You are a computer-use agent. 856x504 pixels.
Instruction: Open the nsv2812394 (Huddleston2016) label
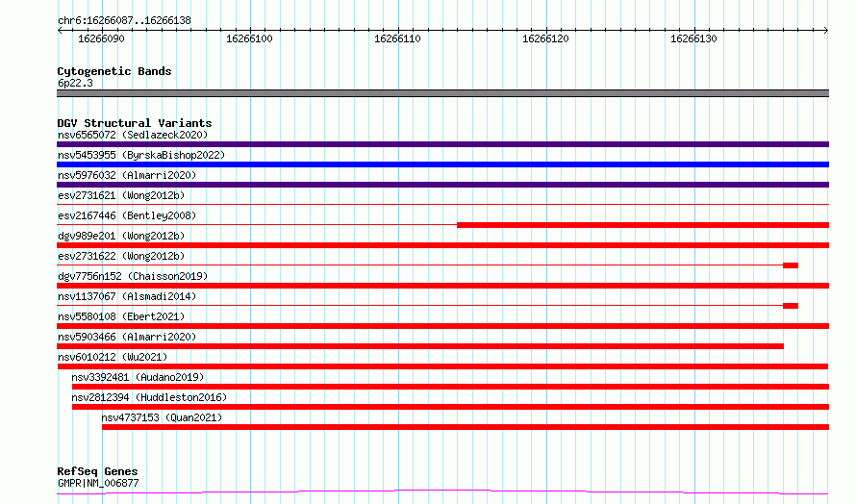pyautogui.click(x=149, y=397)
